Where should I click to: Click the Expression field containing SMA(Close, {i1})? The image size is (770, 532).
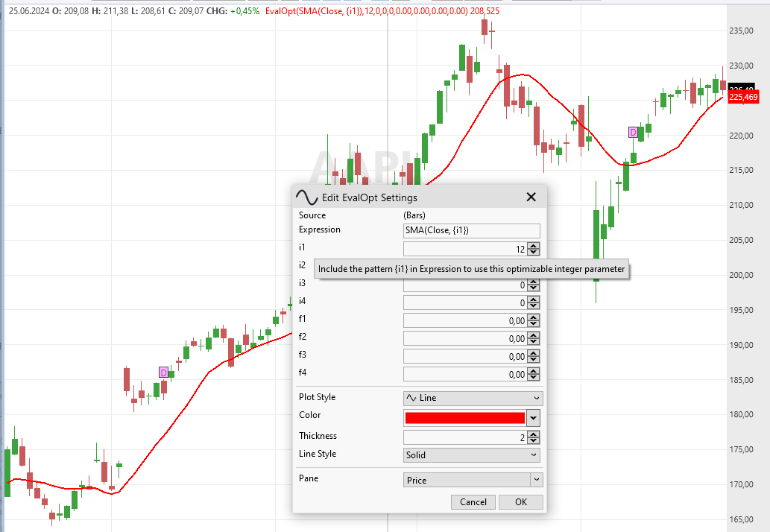point(471,230)
